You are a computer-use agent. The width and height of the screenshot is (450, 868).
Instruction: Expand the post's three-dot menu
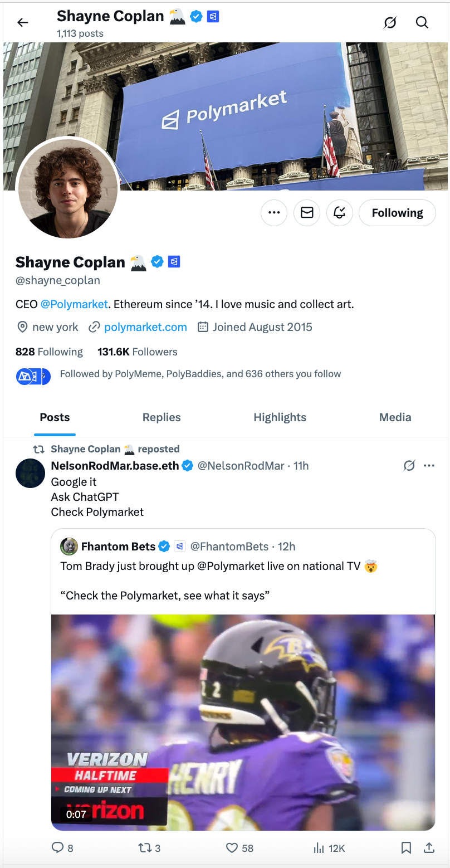pyautogui.click(x=429, y=465)
